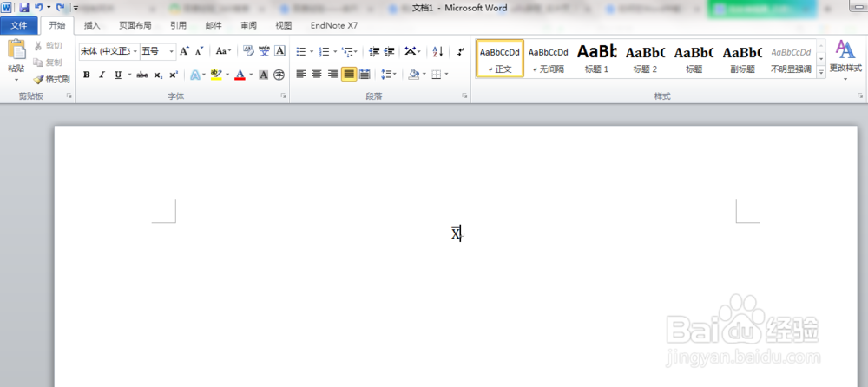Apply character border (boxed A)
868x387 pixels.
point(280,51)
